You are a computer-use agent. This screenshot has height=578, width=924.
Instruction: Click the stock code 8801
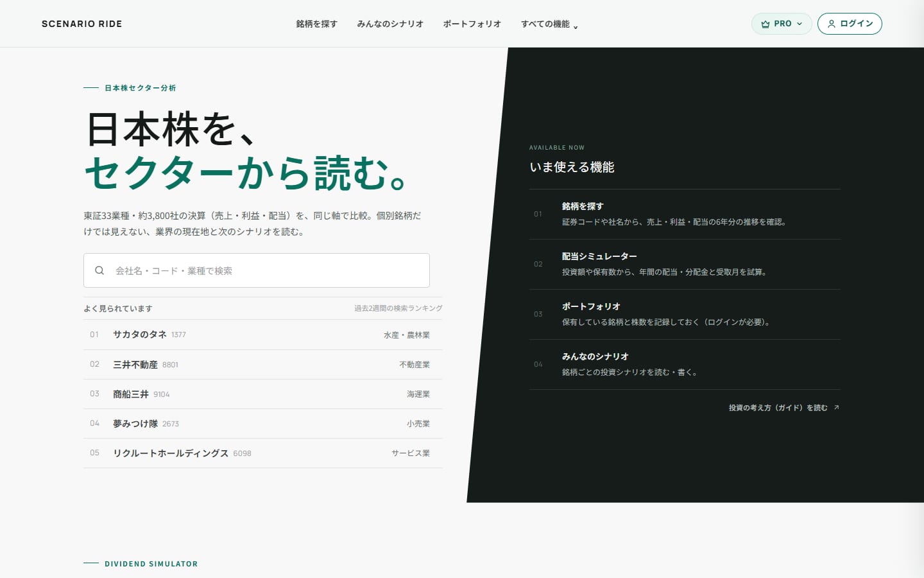coord(170,365)
